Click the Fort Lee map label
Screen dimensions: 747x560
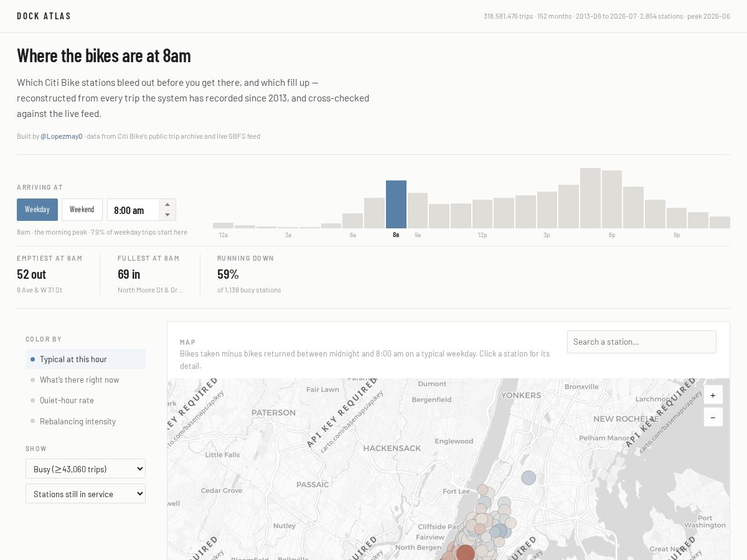click(456, 491)
